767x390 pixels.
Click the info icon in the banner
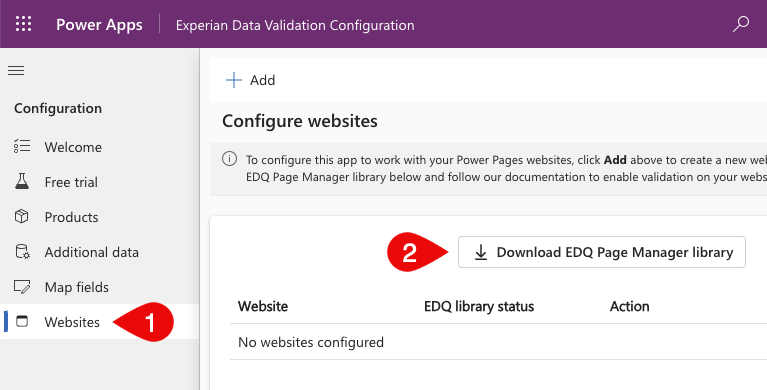click(229, 159)
